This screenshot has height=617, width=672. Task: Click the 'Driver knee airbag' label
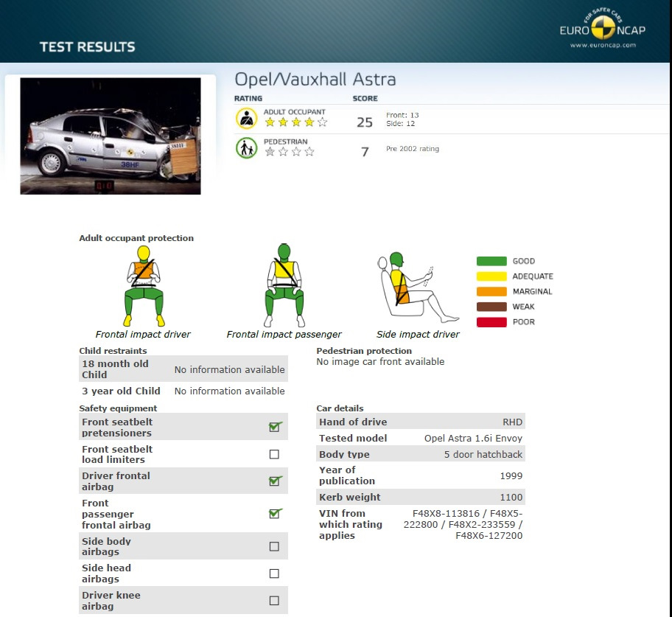point(111,601)
